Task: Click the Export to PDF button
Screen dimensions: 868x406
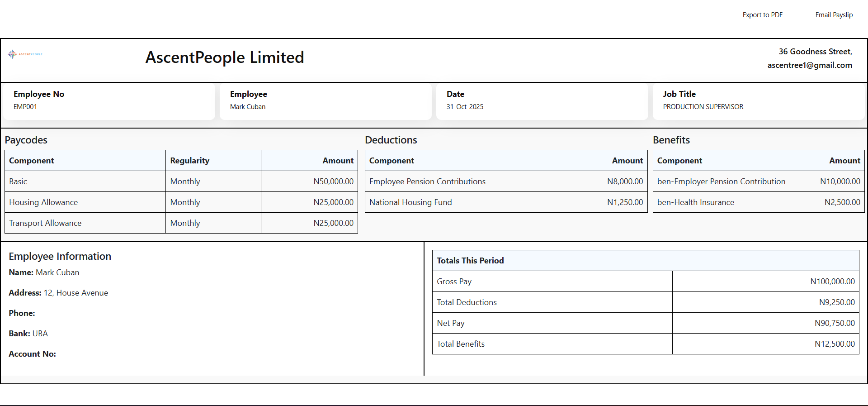Action: (762, 15)
